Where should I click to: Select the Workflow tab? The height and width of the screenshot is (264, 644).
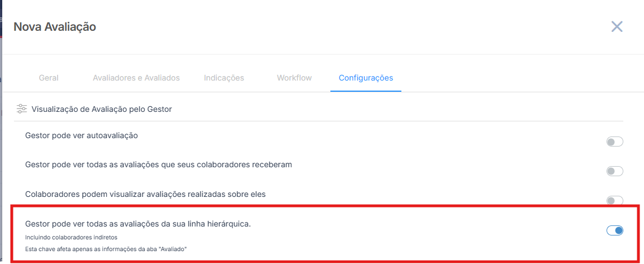click(x=294, y=78)
